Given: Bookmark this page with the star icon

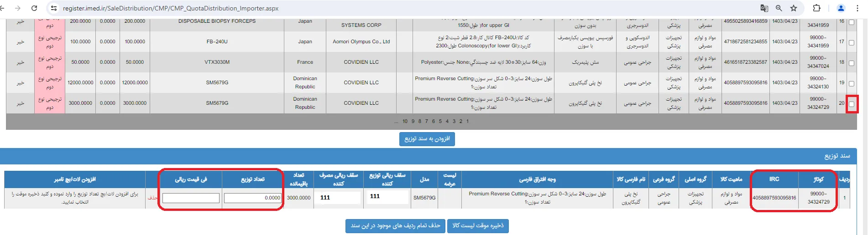Looking at the screenshot, I should coord(794,8).
